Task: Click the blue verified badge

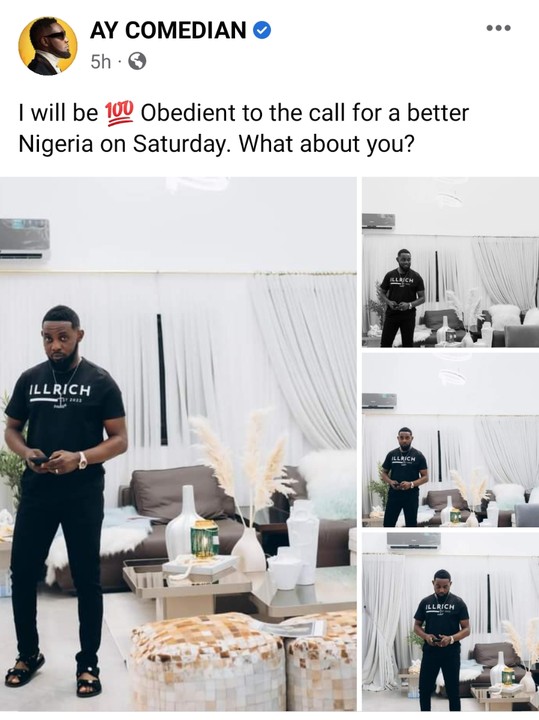Action: [x=262, y=31]
